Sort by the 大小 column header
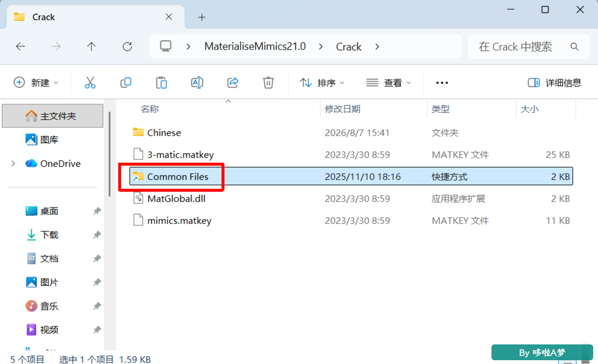 tap(530, 109)
